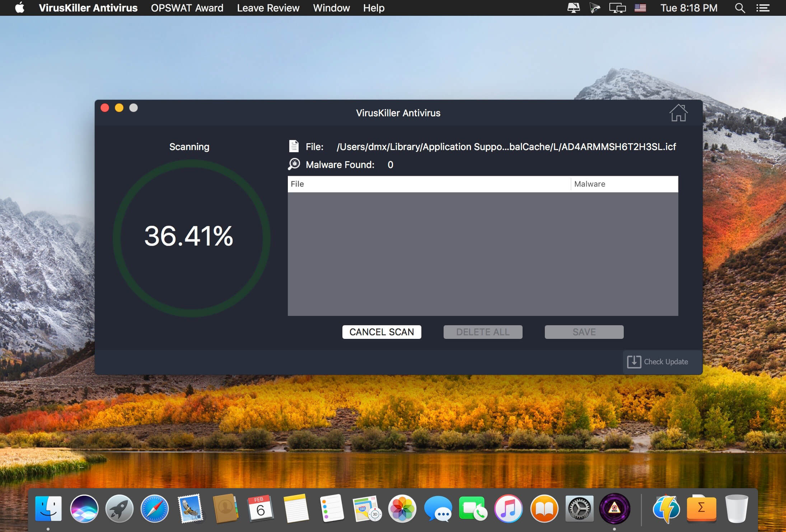Click the Scanning status label

click(189, 147)
